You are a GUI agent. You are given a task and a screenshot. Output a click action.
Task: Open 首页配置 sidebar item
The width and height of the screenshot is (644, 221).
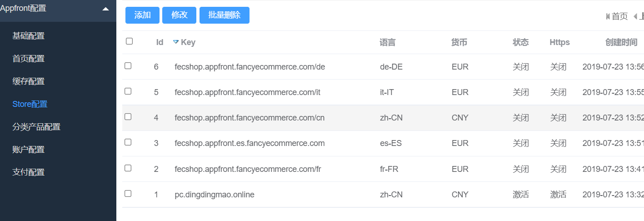click(28, 59)
